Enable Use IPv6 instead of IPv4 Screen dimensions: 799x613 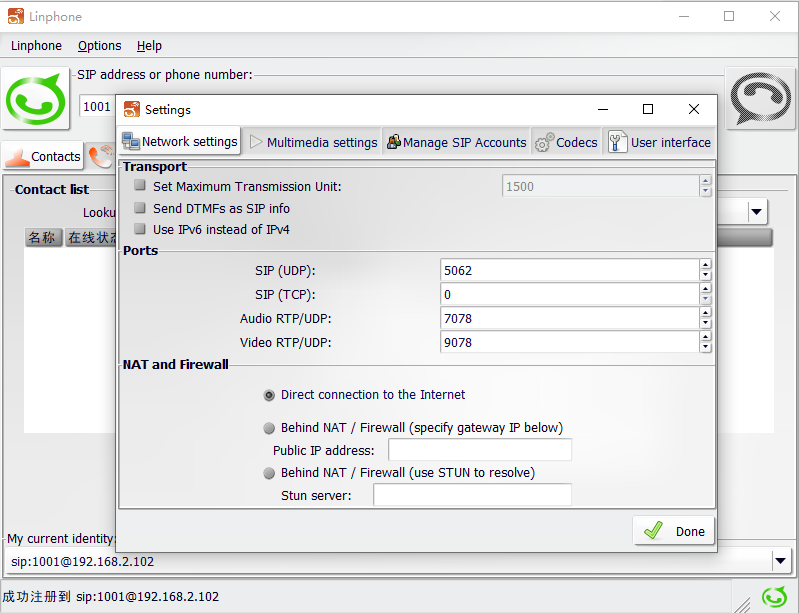140,229
